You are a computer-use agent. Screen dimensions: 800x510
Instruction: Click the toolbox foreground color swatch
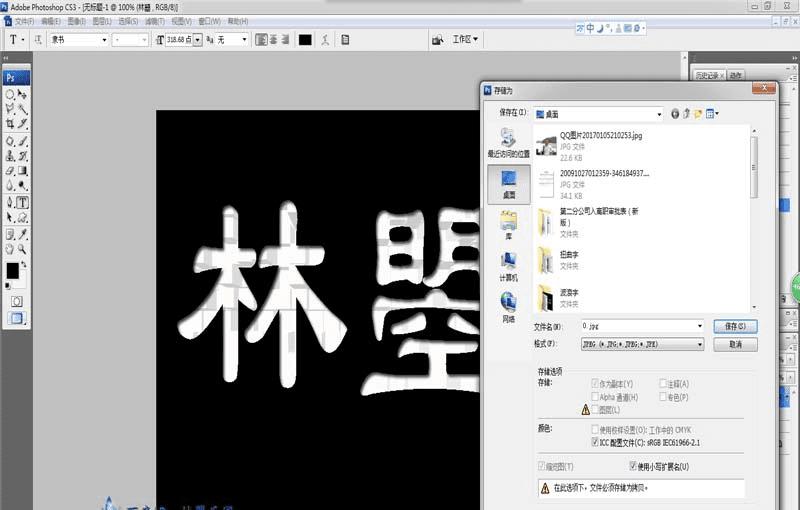[12, 271]
